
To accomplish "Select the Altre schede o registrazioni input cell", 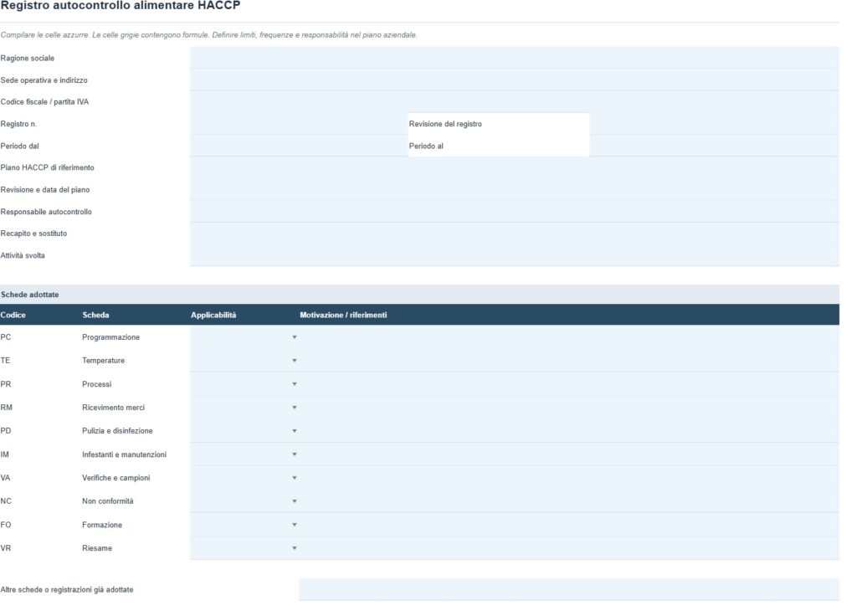I will [569, 590].
